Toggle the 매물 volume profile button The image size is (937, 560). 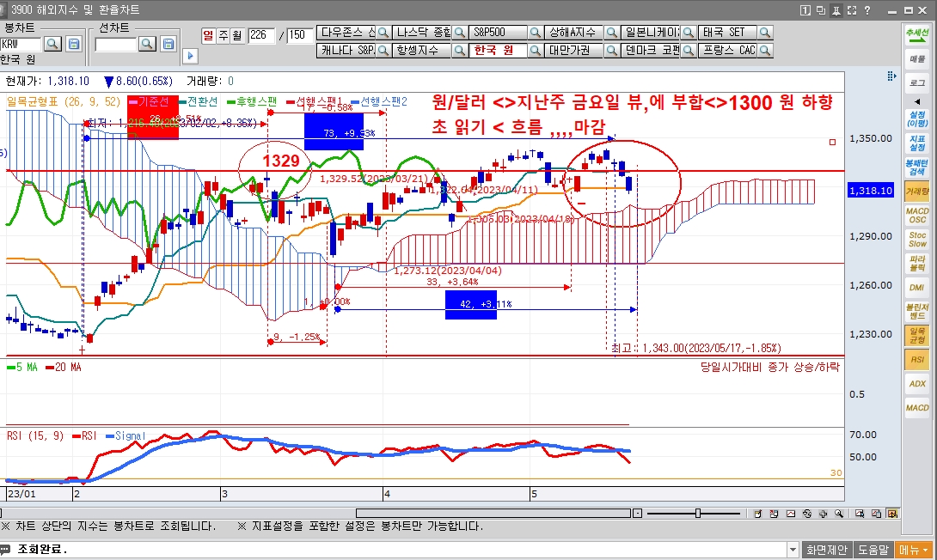click(917, 59)
